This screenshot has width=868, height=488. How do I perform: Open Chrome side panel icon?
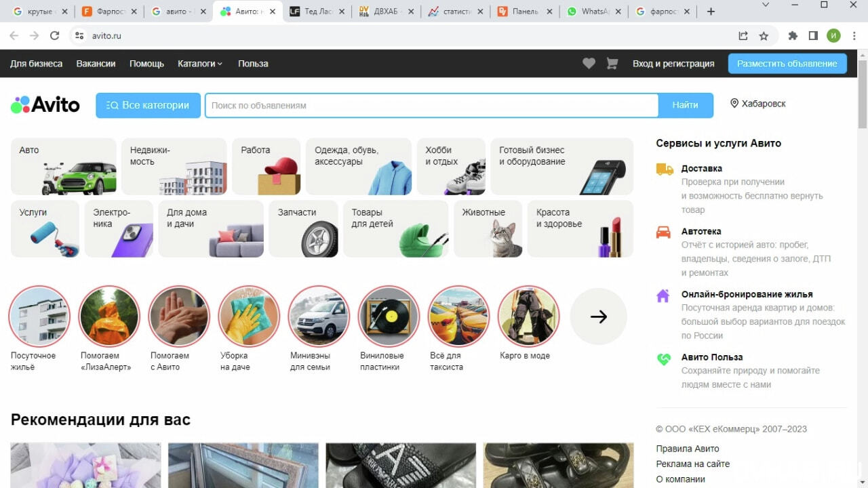[813, 36]
